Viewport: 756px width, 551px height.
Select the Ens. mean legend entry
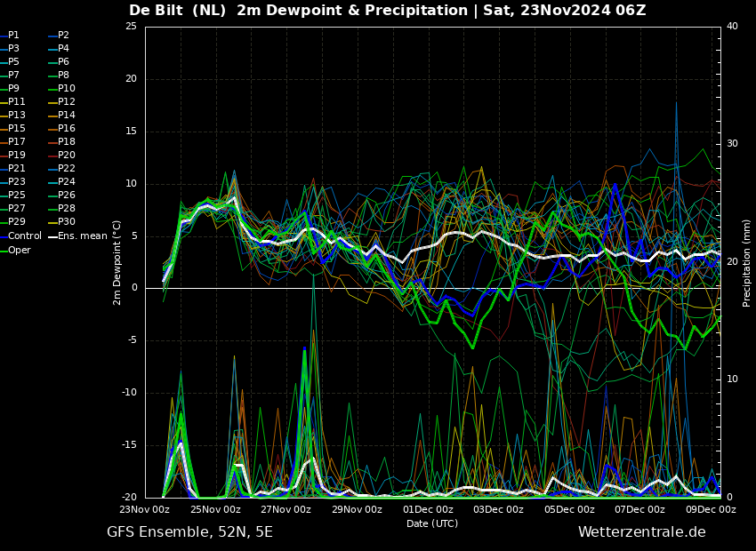click(77, 236)
